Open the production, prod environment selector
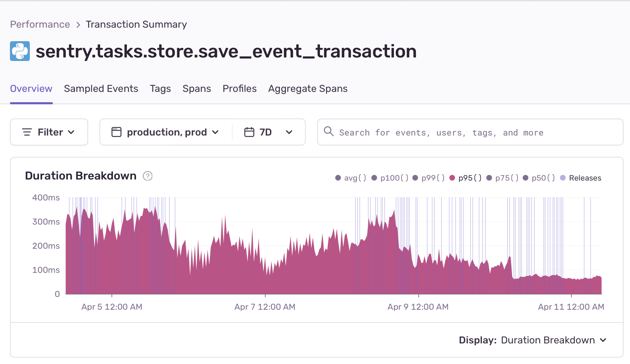 point(166,132)
